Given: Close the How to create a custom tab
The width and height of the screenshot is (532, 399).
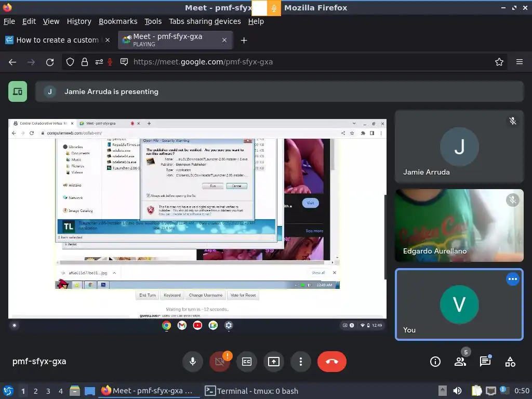Looking at the screenshot, I should [x=107, y=40].
